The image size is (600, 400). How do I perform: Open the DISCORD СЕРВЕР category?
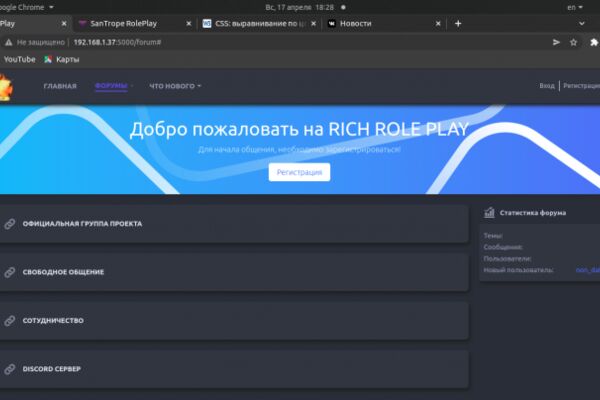coord(234,369)
